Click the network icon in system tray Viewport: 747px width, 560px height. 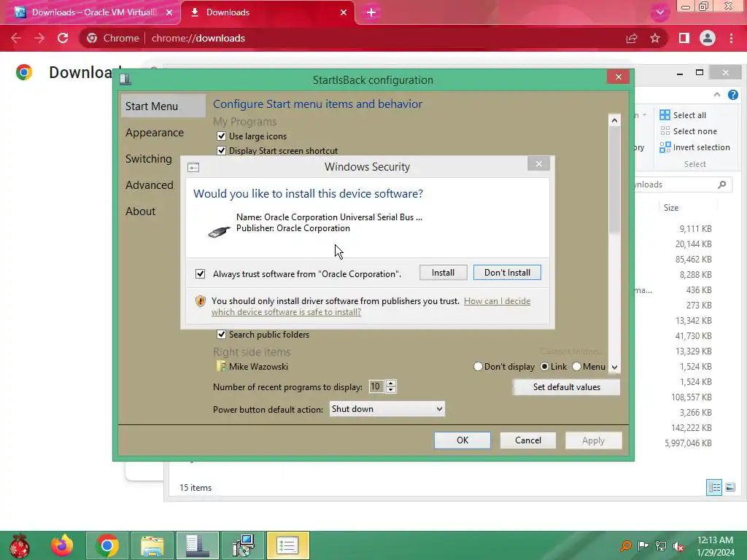tap(661, 546)
